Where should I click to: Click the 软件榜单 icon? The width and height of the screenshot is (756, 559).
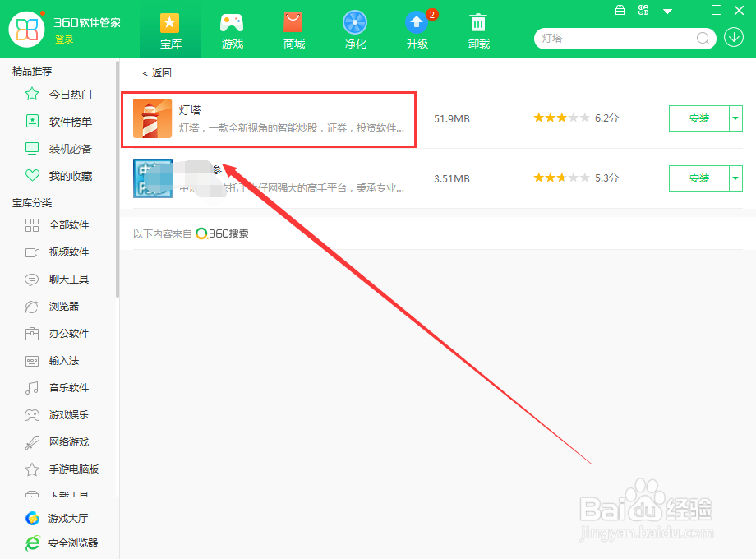pyautogui.click(x=32, y=121)
